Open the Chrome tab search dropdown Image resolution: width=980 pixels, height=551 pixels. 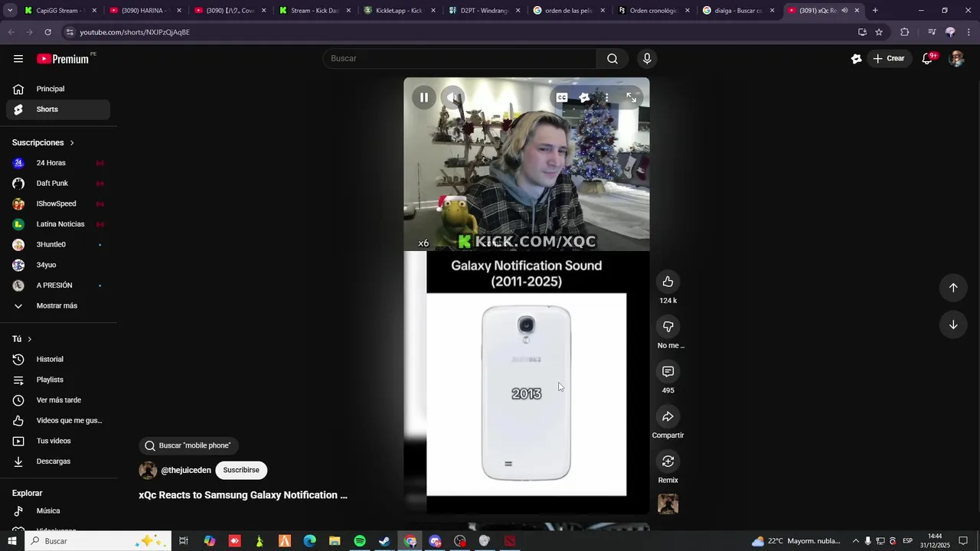10,11
